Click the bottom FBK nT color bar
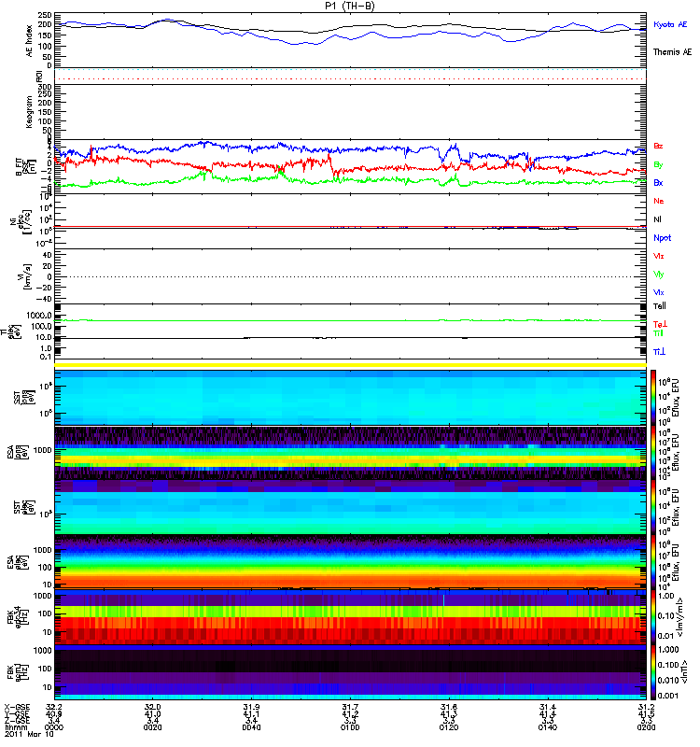The width and height of the screenshot is (700, 747). 654,672
